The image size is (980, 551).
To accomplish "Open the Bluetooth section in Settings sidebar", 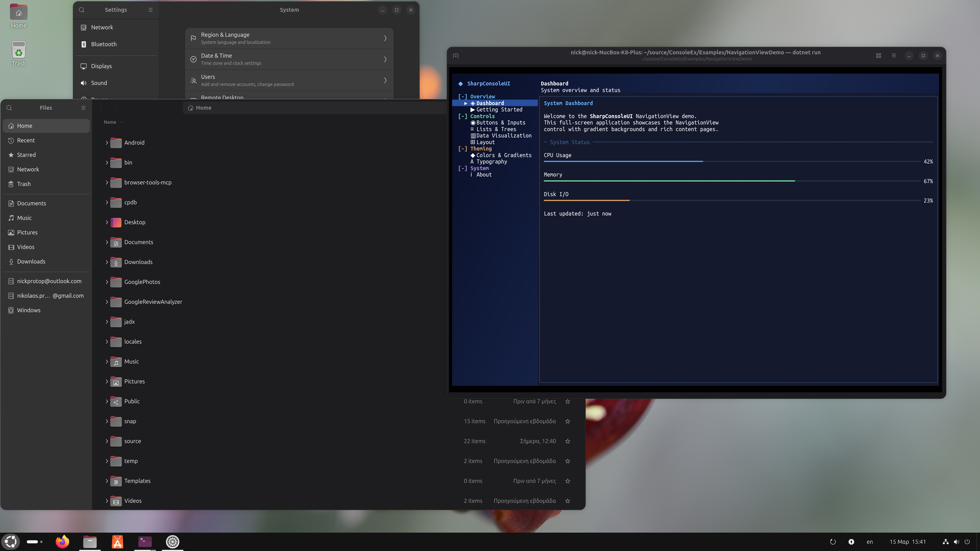I will pyautogui.click(x=103, y=44).
